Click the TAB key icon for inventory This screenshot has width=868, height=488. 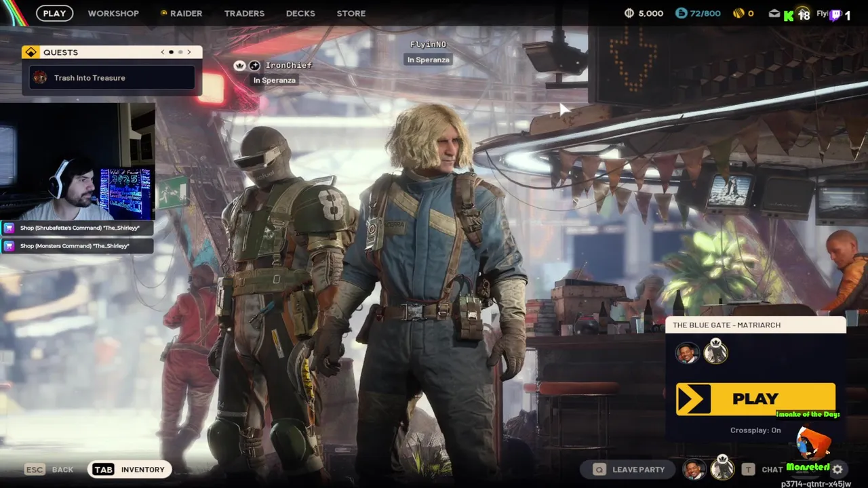103,469
